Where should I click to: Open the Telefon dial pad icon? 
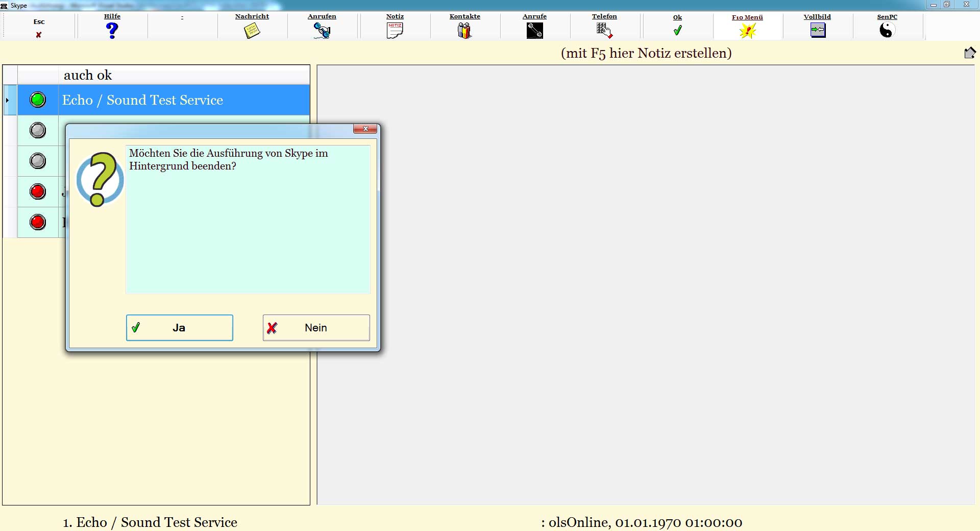(604, 31)
